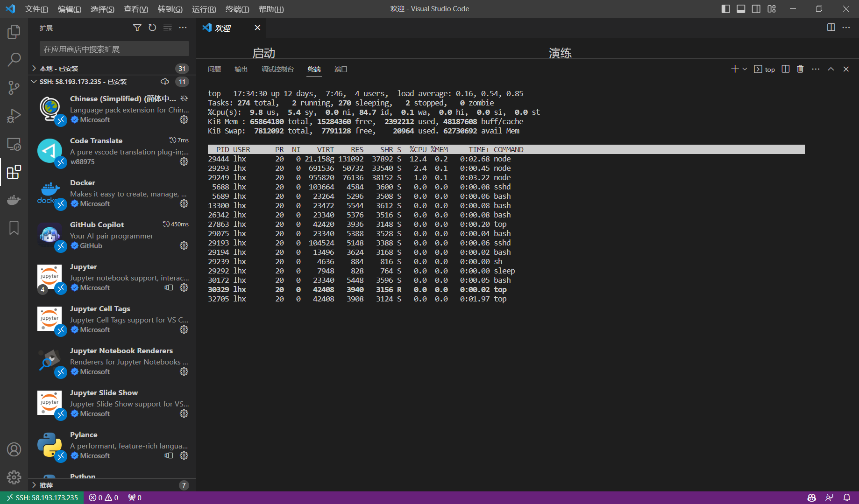Open Docker extension manage gear
The width and height of the screenshot is (859, 504).
pos(184,203)
